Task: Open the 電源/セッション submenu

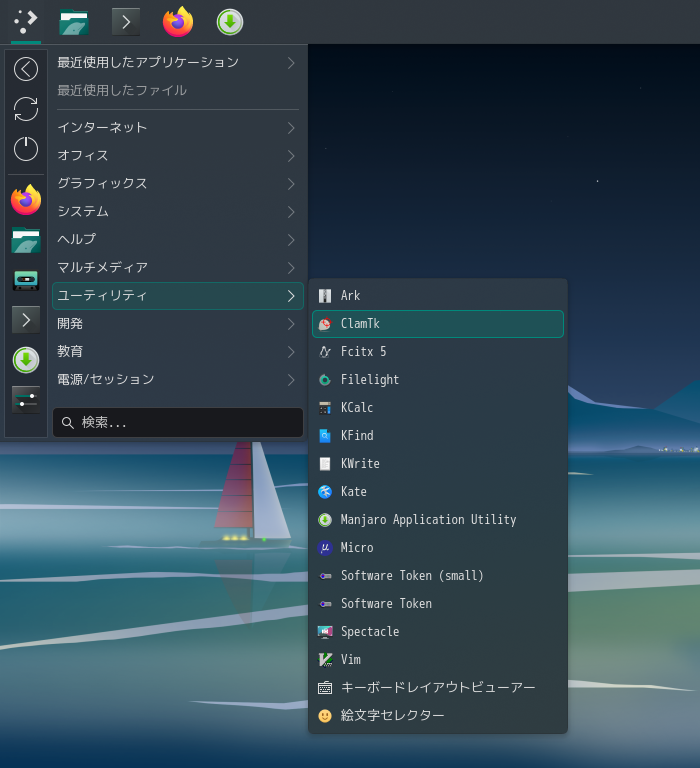Action: (x=177, y=380)
